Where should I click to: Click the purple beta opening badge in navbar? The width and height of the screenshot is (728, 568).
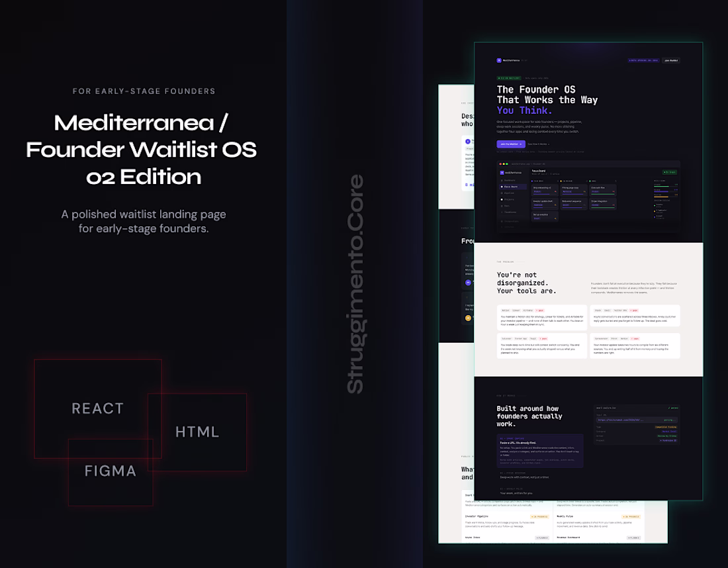point(643,60)
